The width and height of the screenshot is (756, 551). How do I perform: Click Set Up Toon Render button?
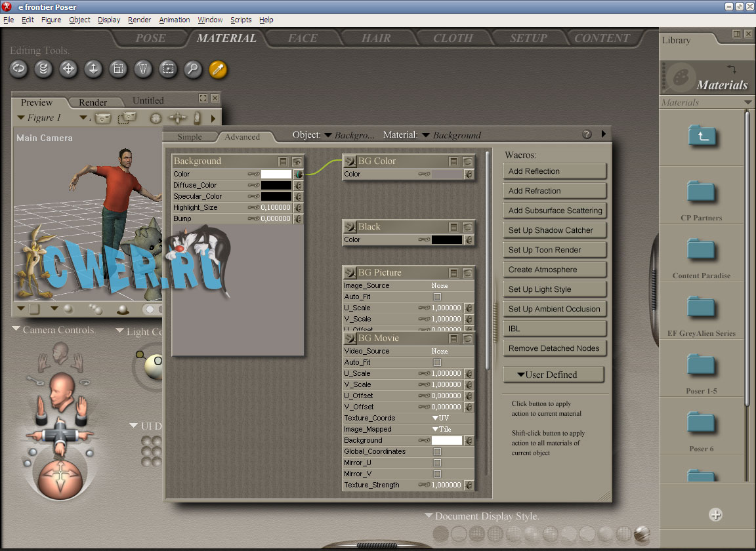point(555,250)
